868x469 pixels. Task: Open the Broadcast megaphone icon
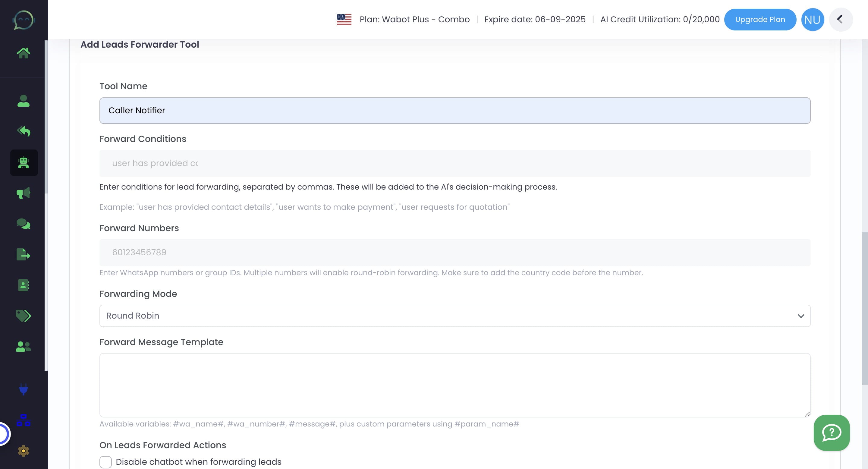[24, 193]
